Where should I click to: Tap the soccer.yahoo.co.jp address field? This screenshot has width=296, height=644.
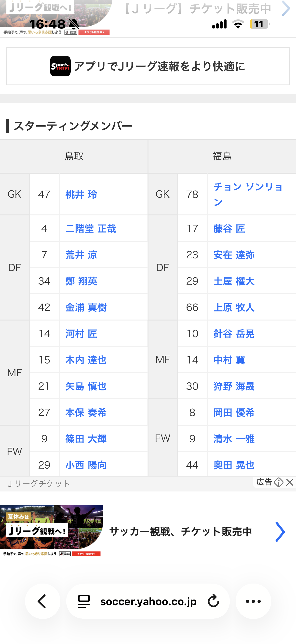pos(148,601)
